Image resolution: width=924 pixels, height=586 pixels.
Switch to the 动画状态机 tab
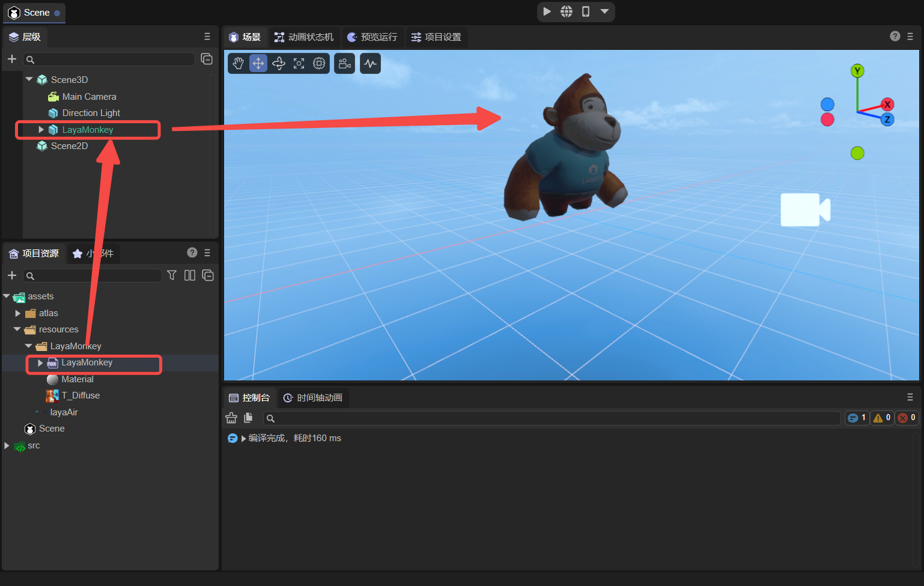point(304,37)
